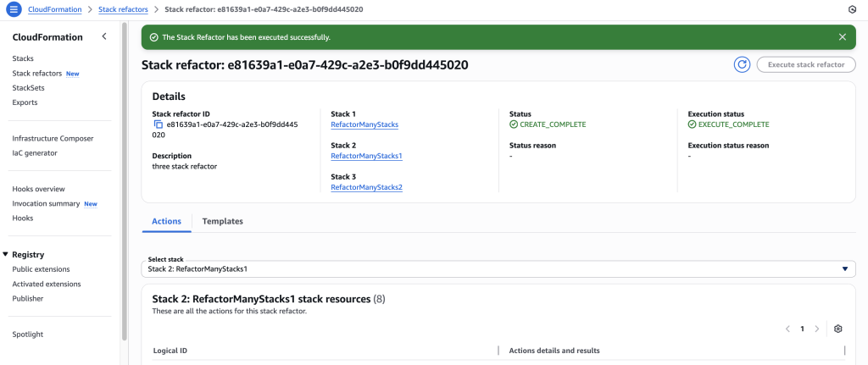Open the Hooks sidebar item

[23, 218]
